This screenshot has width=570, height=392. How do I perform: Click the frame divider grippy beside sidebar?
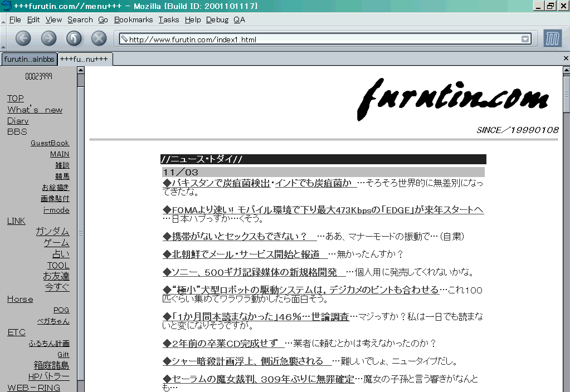pyautogui.click(x=81, y=233)
